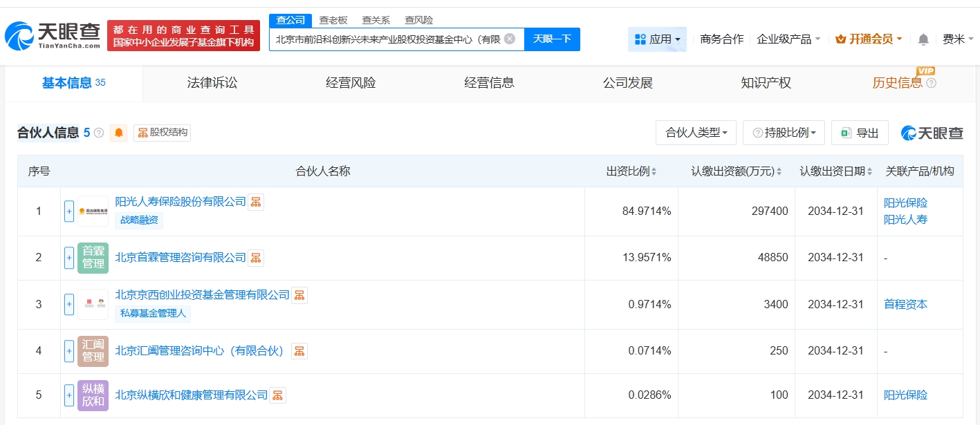Switch to the 公司发展 tab
The width and height of the screenshot is (980, 425).
tap(627, 83)
